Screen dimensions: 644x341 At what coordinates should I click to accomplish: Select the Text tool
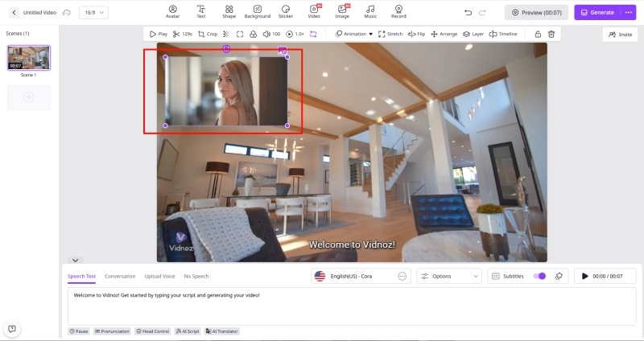(200, 12)
